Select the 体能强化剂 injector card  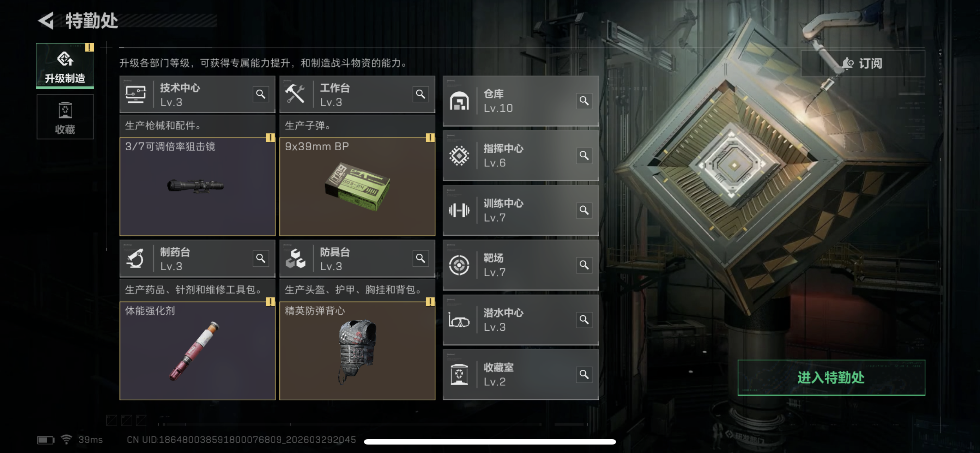point(198,351)
